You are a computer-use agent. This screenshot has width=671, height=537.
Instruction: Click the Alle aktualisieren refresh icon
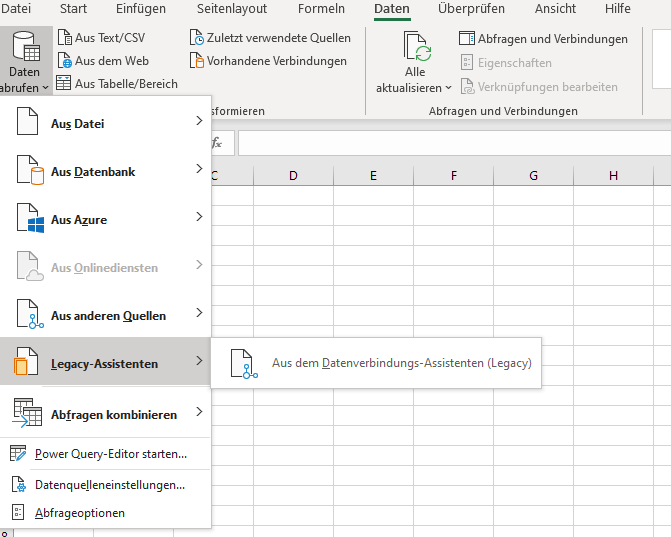click(417, 46)
